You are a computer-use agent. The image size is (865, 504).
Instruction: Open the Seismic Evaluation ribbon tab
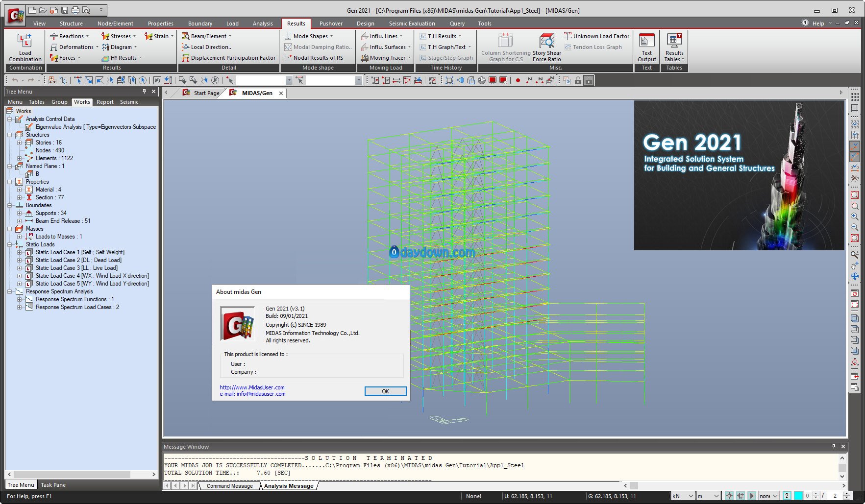tap(412, 24)
